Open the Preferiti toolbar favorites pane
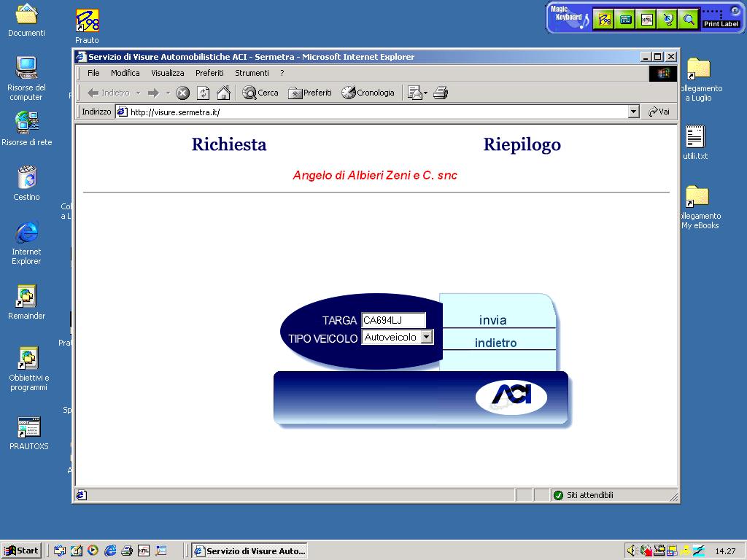The height and width of the screenshot is (560, 747). (x=310, y=93)
